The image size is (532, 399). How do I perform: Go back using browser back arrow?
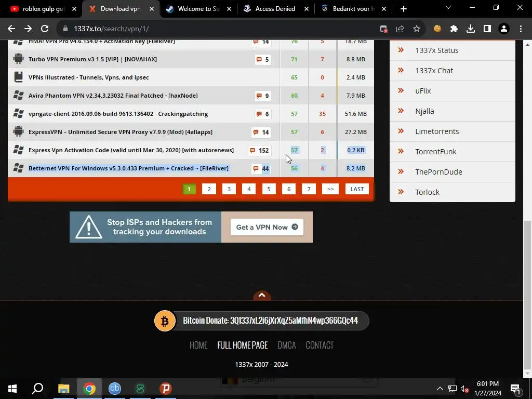(11, 29)
